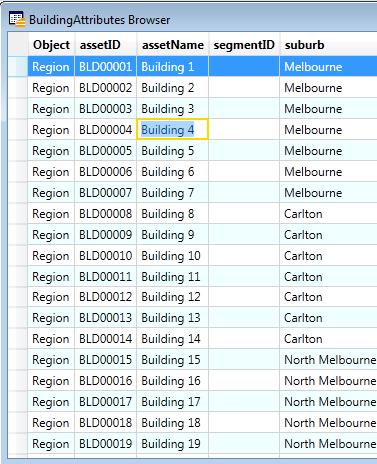Select the Melbourne suburb cell for Building 1
This screenshot has width=377, height=464.
tap(329, 67)
